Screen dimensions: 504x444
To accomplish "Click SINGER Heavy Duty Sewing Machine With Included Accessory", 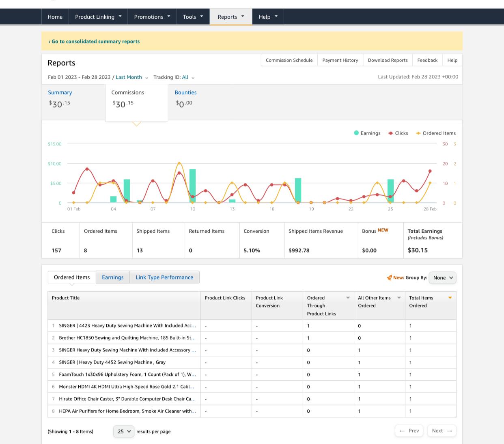I will (x=127, y=350).
